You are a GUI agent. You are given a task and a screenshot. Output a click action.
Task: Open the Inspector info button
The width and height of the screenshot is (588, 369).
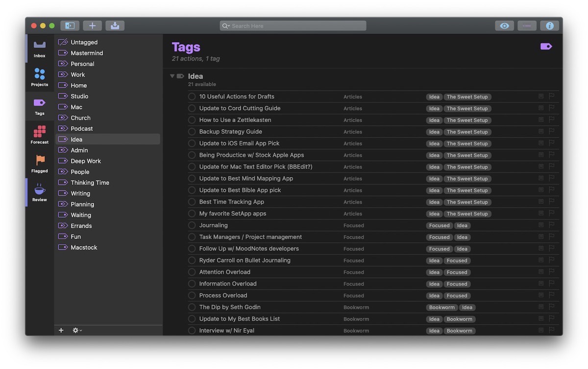(550, 25)
